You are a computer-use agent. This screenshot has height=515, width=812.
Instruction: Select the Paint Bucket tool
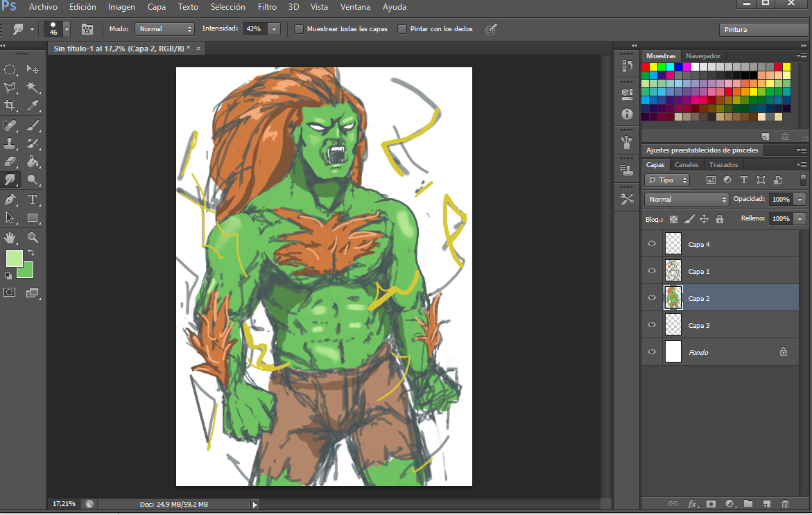click(33, 162)
